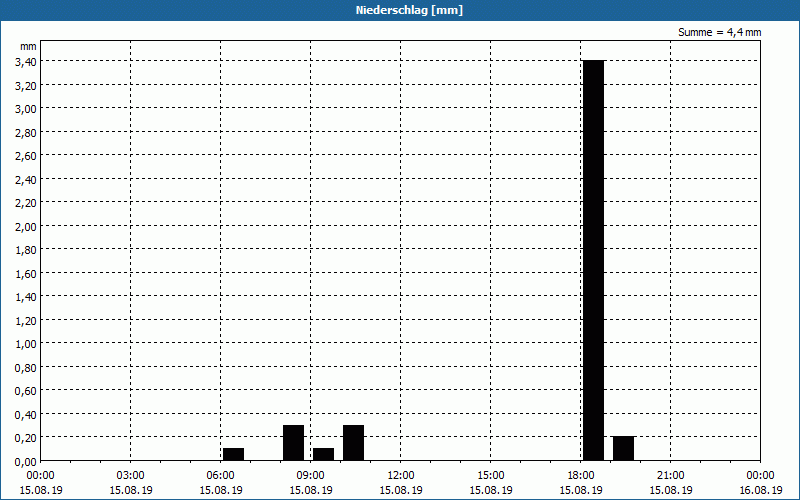Click the date label 16.08.19
800x500 pixels.
tap(761, 490)
